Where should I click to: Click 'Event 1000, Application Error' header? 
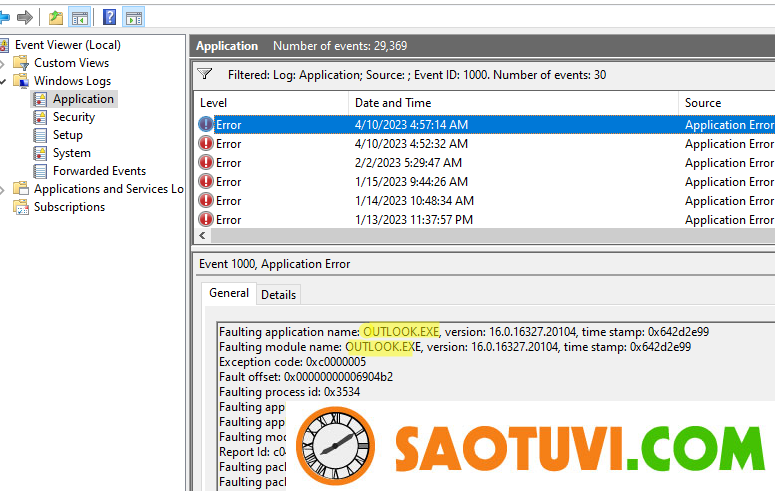(x=274, y=264)
